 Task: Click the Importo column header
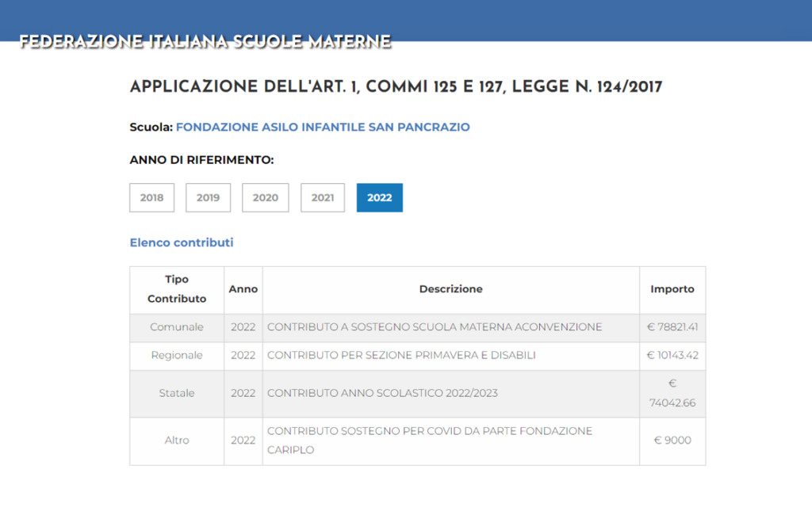click(672, 289)
